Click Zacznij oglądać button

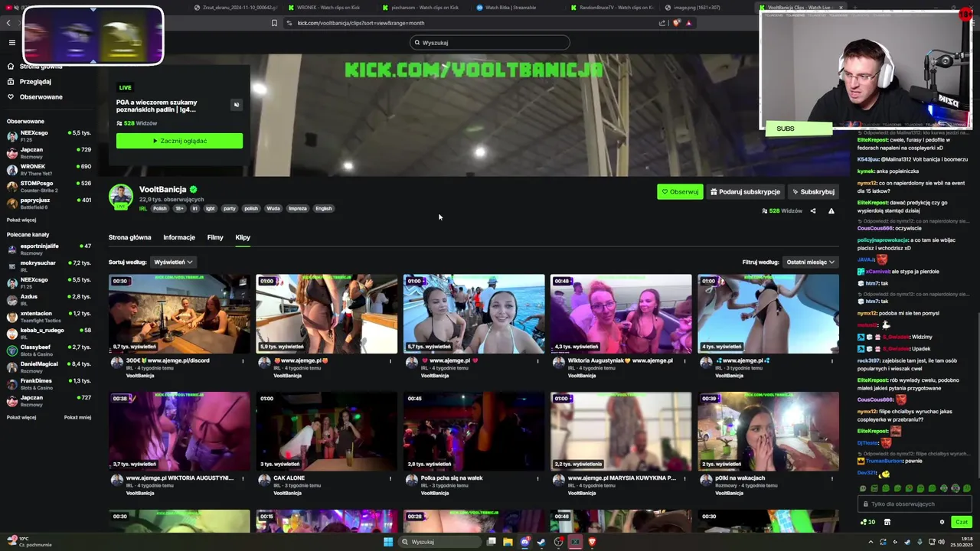[179, 141]
